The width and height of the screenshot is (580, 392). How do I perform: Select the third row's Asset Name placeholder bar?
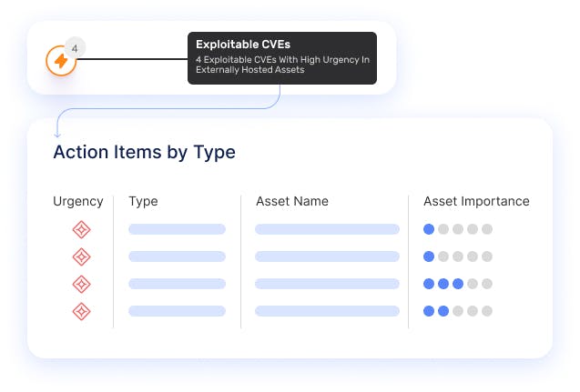tap(328, 284)
